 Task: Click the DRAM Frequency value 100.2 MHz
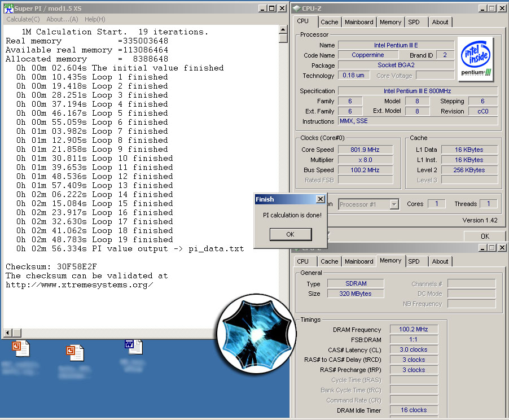click(x=414, y=329)
